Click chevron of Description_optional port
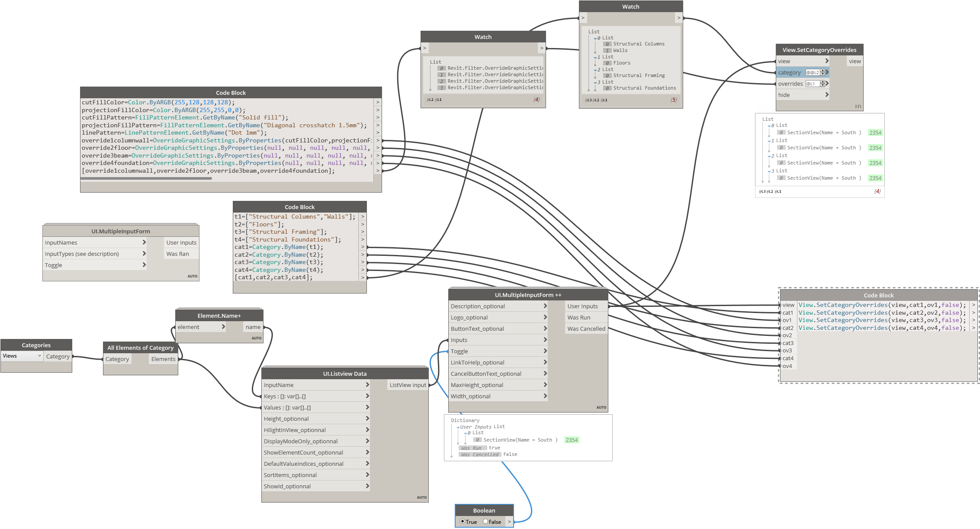 (545, 306)
